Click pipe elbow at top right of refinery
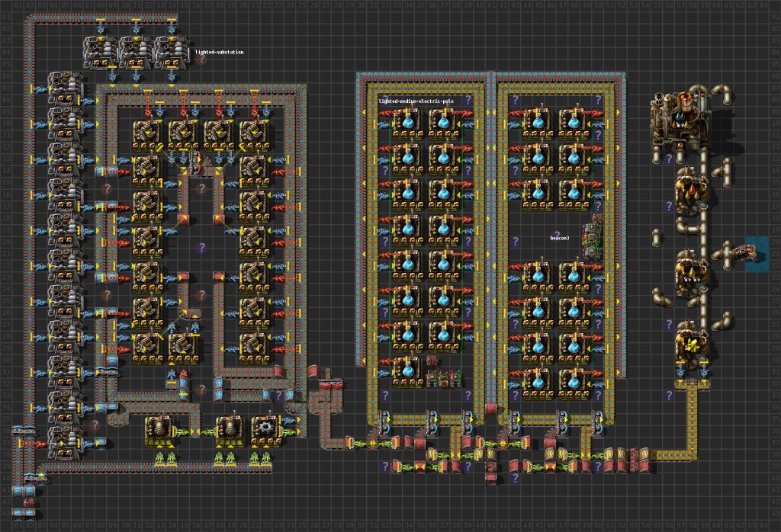 pyautogui.click(x=722, y=95)
